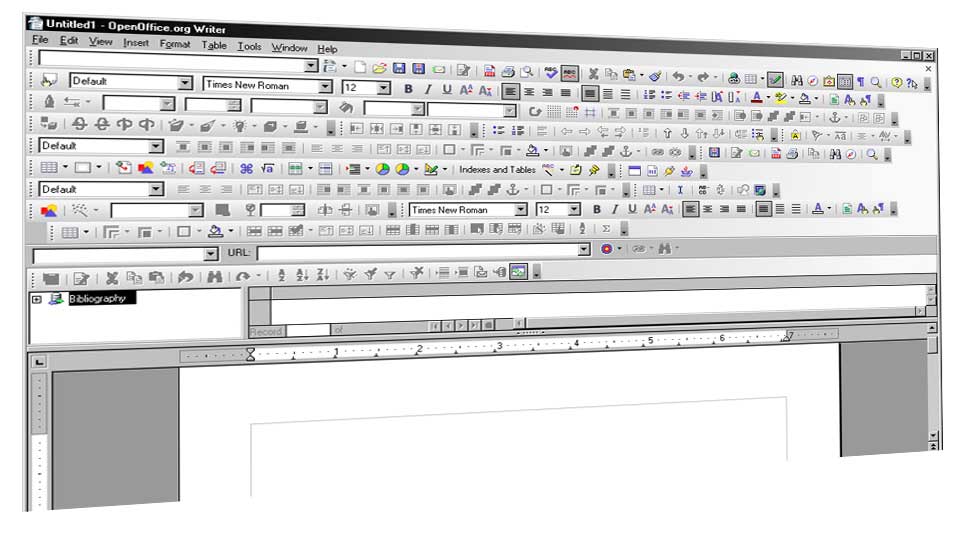The width and height of the screenshot is (960, 540).
Task: Select the Format Paintbrush tool
Action: (656, 76)
